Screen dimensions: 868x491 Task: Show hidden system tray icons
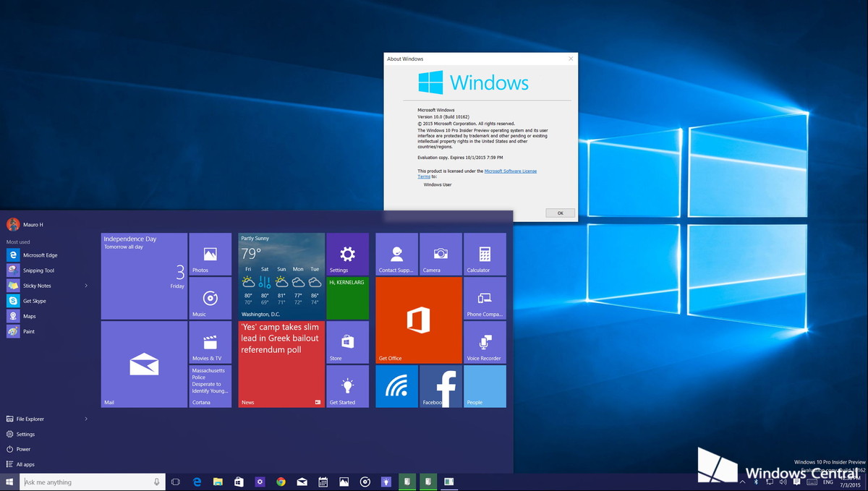[743, 482]
